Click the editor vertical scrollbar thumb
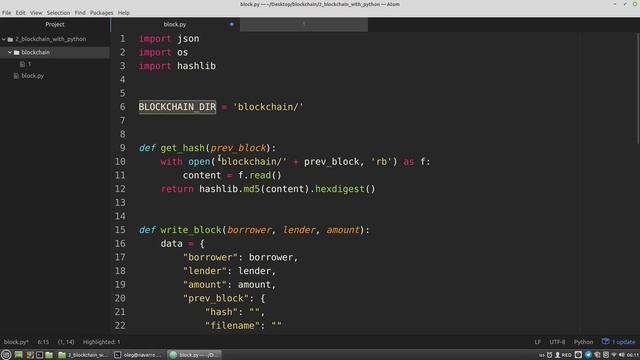This screenshot has width=640, height=360. tap(638, 88)
